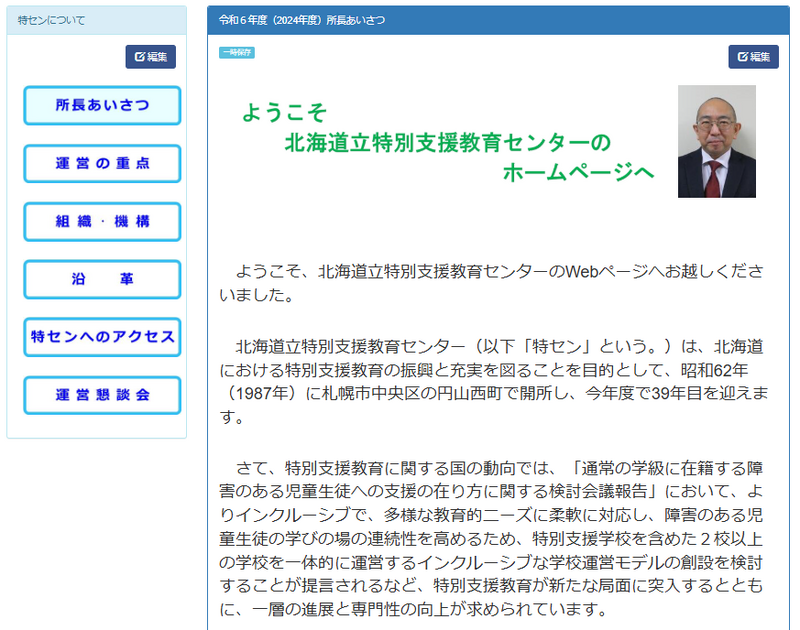
Task: Click the ホームページへ heading line
Action: [578, 172]
